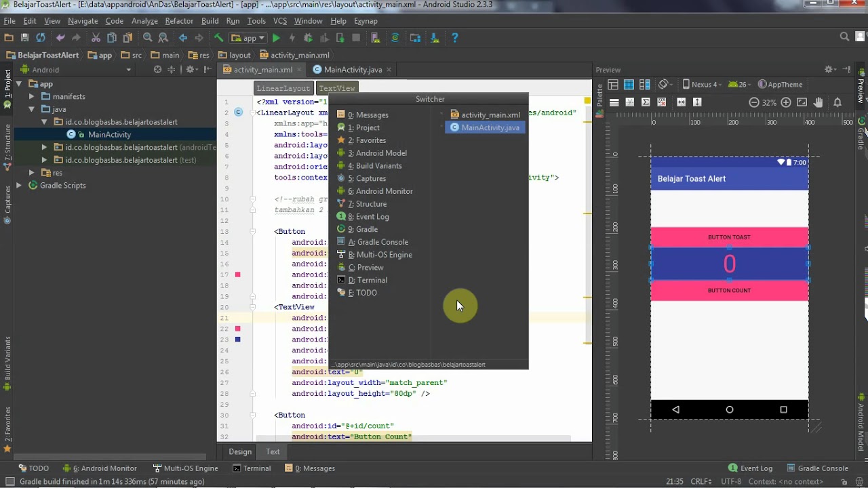Click zoom to fit screen icon
The height and width of the screenshot is (488, 868).
pyautogui.click(x=802, y=102)
